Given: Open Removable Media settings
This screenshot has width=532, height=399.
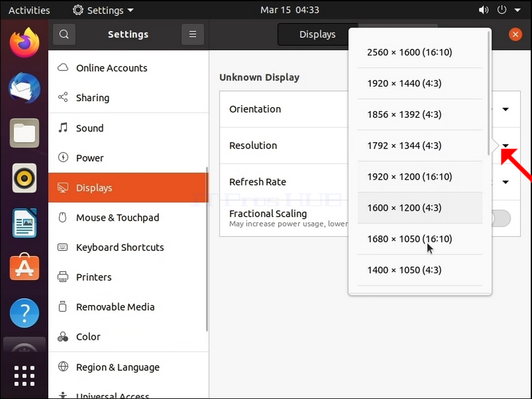Looking at the screenshot, I should (128, 307).
